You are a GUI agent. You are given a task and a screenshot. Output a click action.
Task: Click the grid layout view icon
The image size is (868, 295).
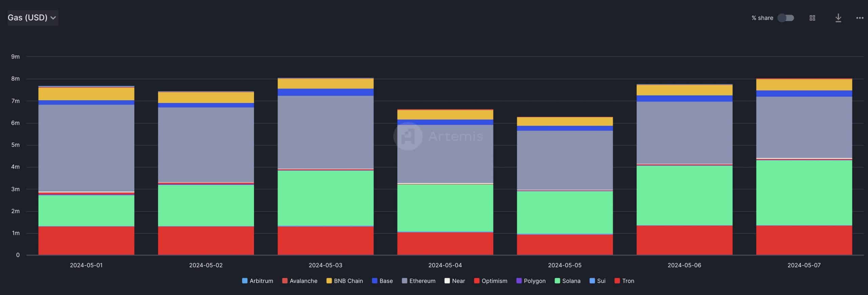click(812, 18)
